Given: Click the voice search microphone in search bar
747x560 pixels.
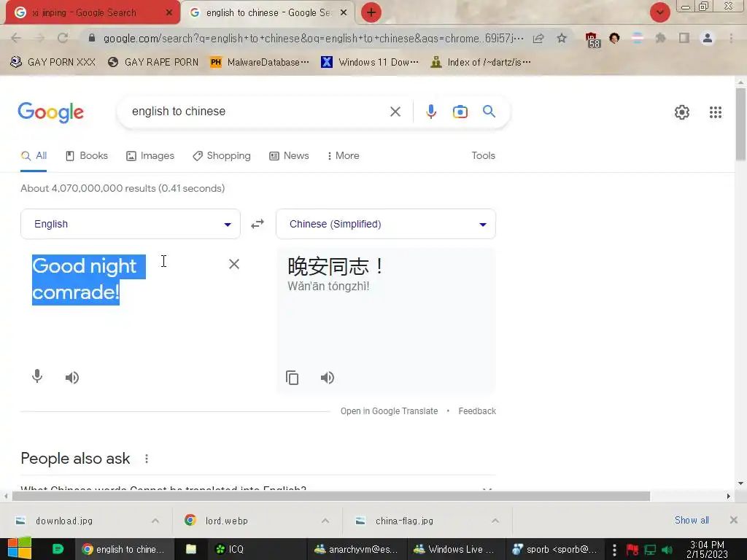Looking at the screenshot, I should pyautogui.click(x=430, y=112).
